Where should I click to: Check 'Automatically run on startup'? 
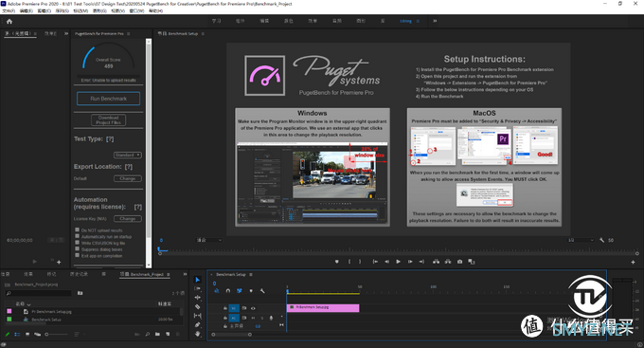pyautogui.click(x=78, y=236)
